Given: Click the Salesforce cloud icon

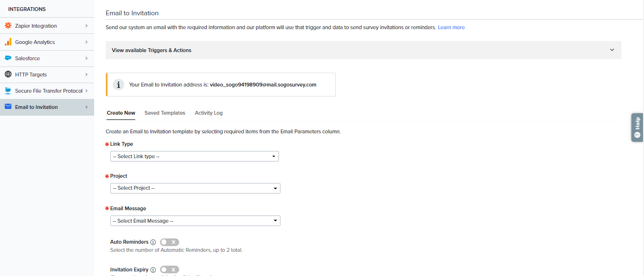Looking at the screenshot, I should [8, 58].
